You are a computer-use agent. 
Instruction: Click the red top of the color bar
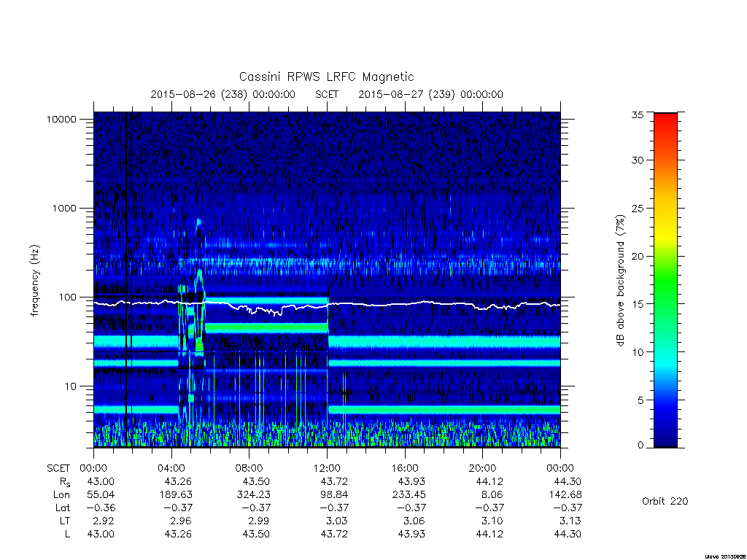(x=665, y=122)
